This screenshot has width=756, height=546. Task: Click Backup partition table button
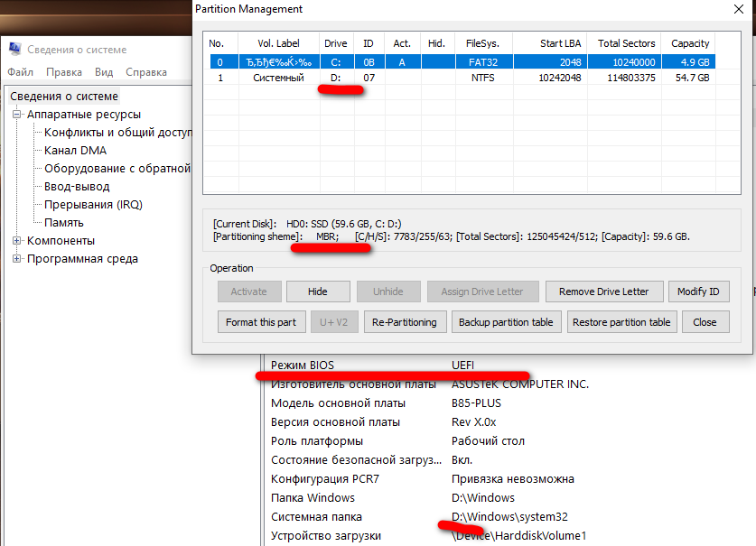506,322
